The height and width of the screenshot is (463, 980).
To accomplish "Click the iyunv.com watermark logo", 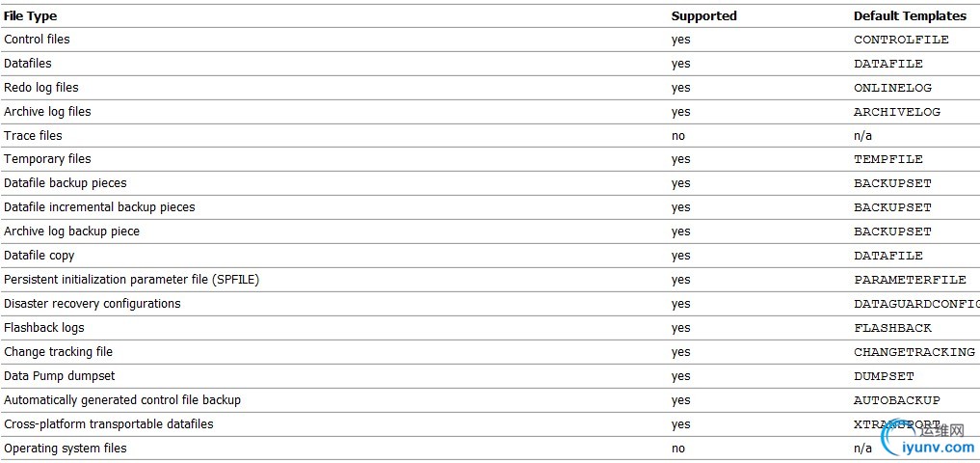I will click(x=927, y=439).
